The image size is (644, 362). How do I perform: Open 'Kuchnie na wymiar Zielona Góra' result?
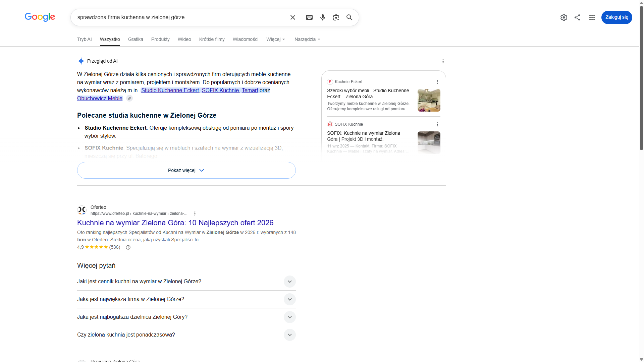[175, 223]
